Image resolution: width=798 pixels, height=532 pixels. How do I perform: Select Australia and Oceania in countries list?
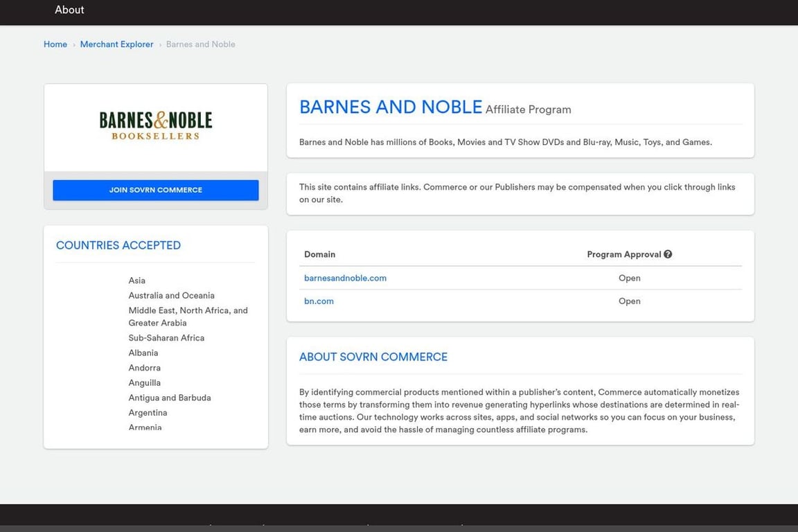point(172,295)
